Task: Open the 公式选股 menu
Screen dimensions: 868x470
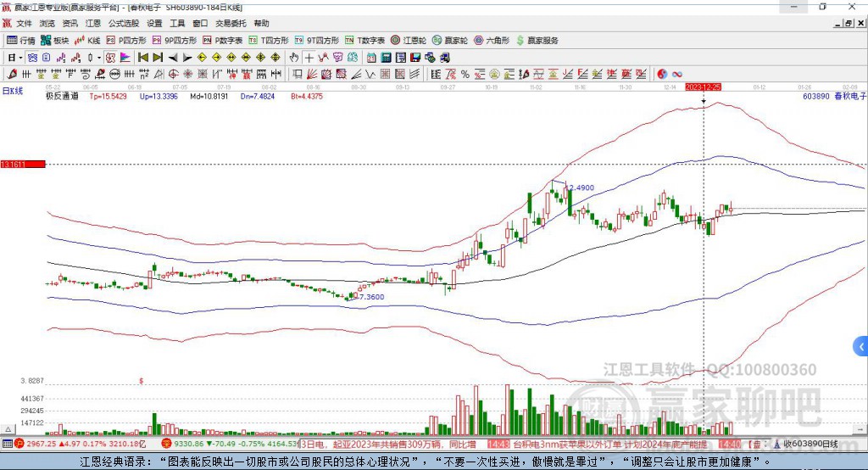Action: click(124, 23)
